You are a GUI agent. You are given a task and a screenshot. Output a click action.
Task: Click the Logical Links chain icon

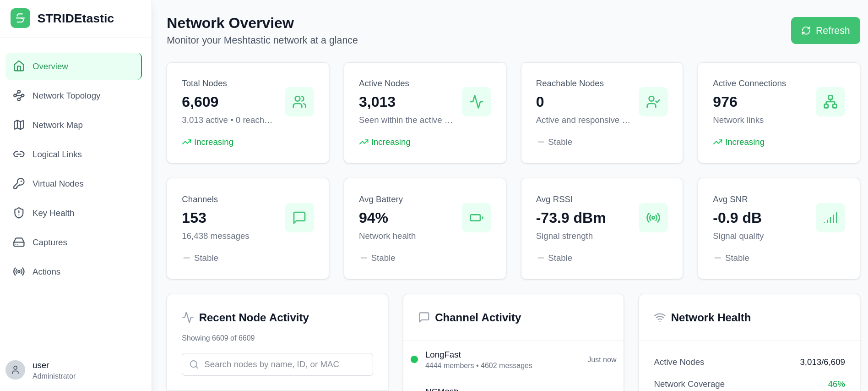(x=19, y=154)
